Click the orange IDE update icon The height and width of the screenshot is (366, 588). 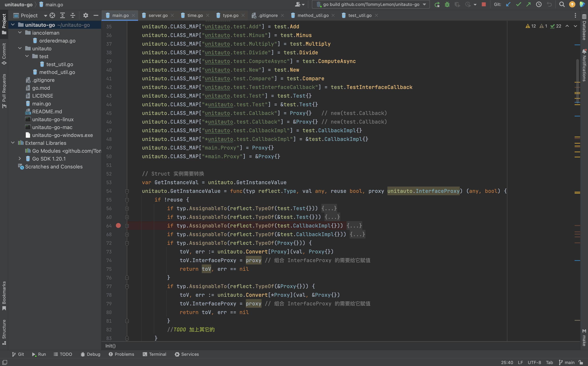pyautogui.click(x=572, y=4)
